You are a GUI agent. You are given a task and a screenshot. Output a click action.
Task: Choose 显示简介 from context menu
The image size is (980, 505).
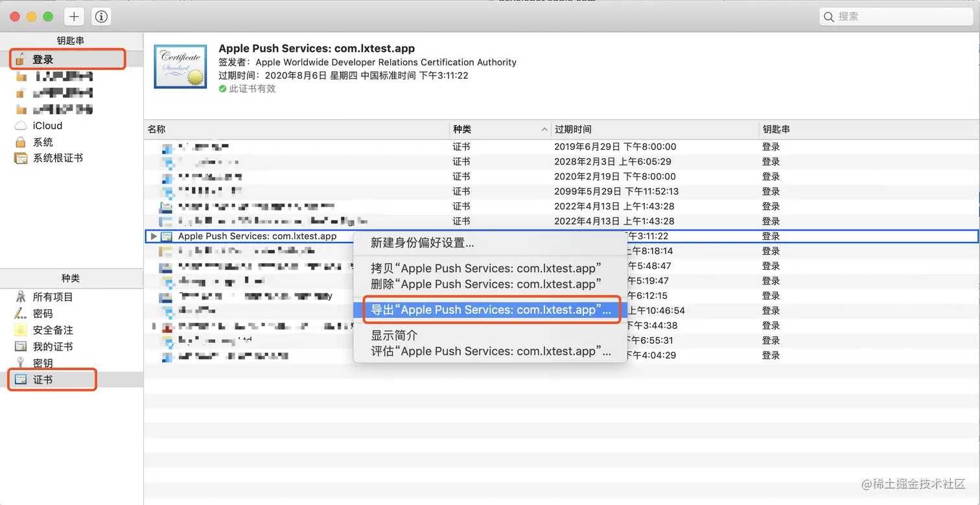pos(394,335)
